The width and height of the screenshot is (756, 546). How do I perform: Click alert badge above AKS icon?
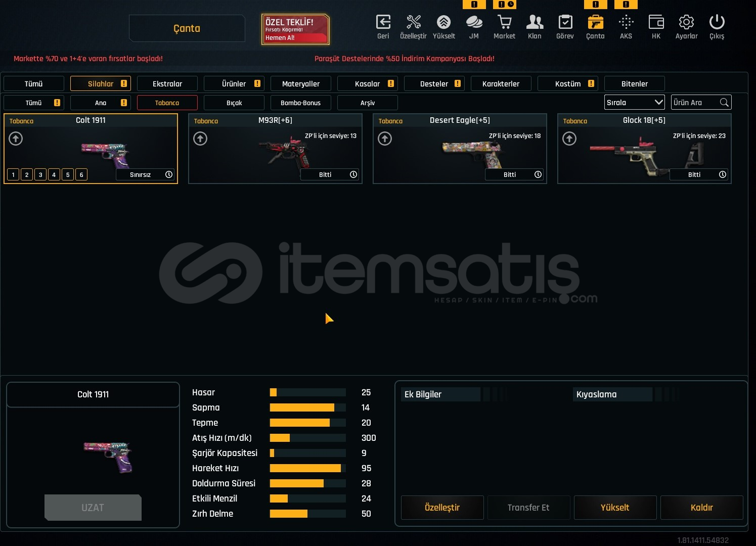626,5
